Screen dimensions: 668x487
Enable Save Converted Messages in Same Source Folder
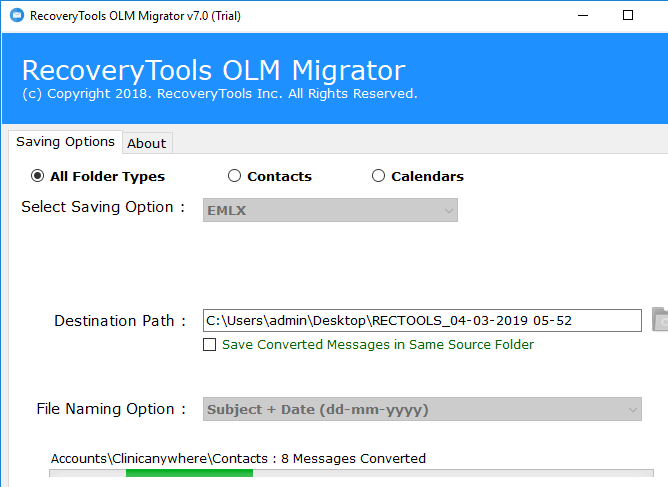point(209,345)
